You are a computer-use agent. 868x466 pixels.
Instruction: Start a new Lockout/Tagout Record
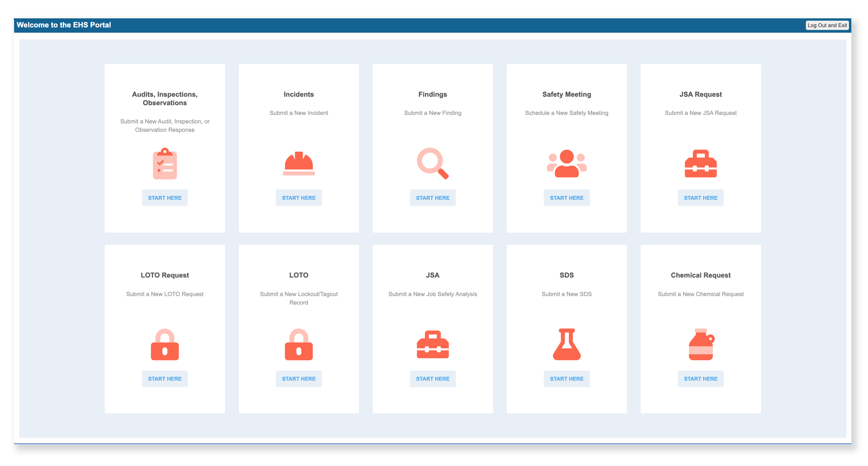298,378
